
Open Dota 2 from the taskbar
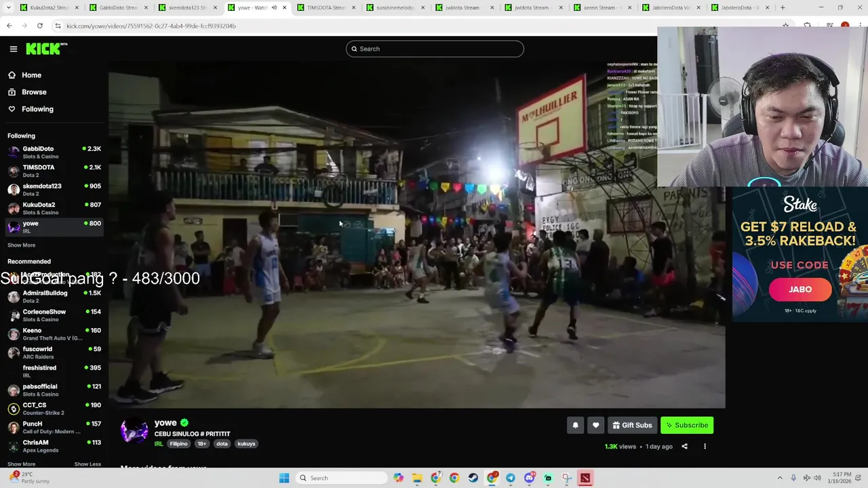585,478
